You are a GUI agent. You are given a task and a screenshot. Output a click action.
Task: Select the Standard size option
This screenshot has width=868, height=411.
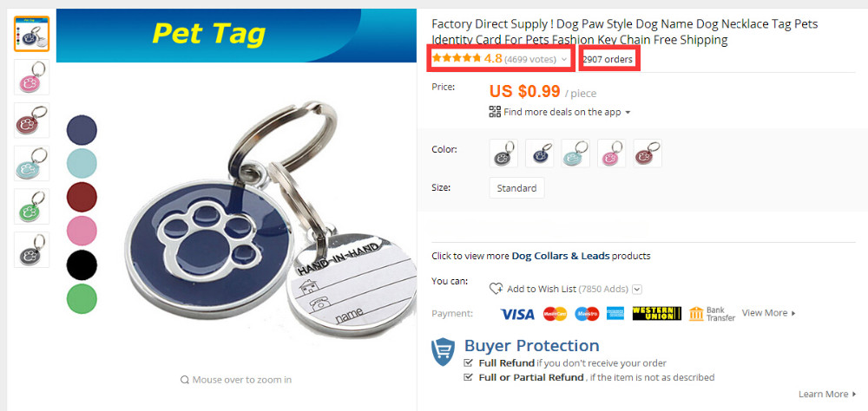pyautogui.click(x=516, y=188)
